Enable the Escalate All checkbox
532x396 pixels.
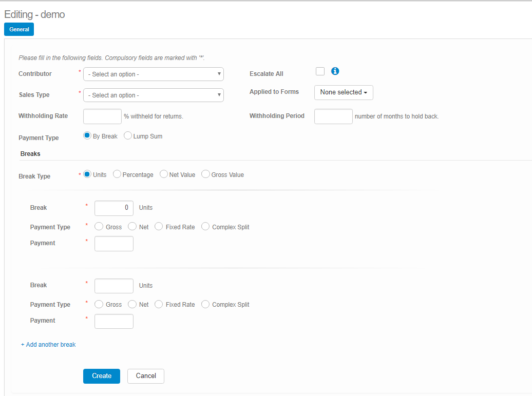(320, 71)
